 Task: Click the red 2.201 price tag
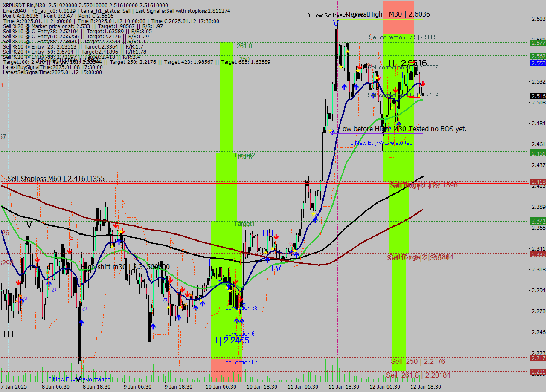click(537, 372)
